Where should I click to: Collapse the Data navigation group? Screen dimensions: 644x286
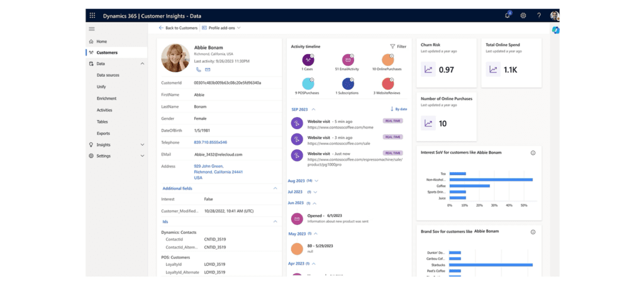pyautogui.click(x=142, y=64)
